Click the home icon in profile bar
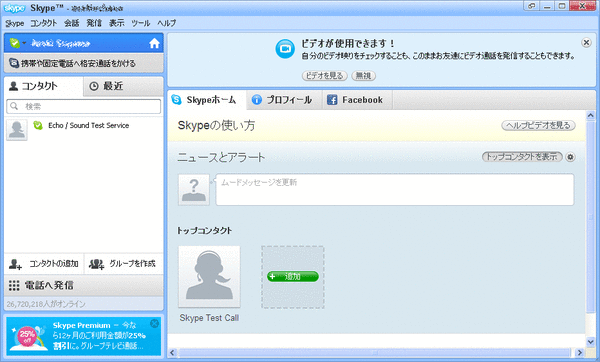600x362 pixels. coord(154,43)
